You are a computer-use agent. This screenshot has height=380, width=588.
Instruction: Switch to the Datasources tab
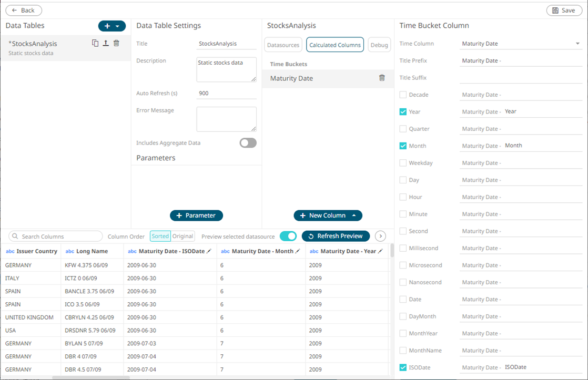(x=283, y=45)
